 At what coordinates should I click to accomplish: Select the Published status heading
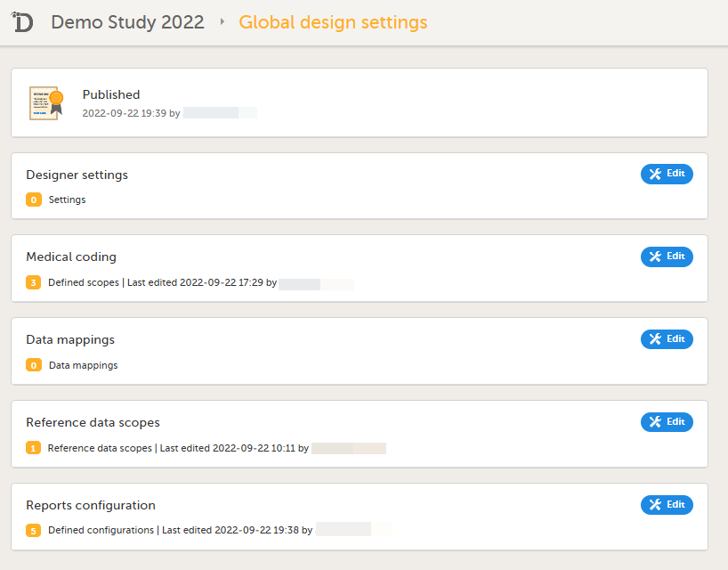tap(111, 94)
